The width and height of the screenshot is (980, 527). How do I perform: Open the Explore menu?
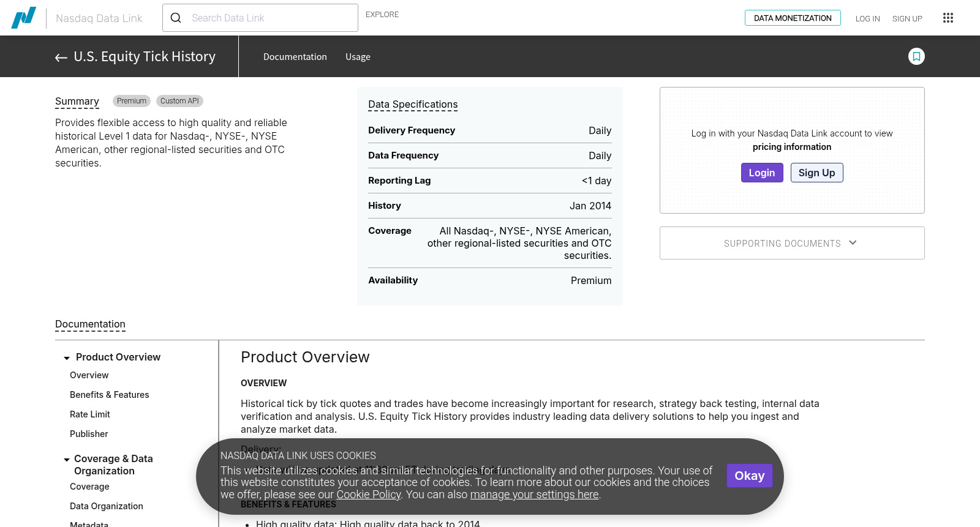382,15
